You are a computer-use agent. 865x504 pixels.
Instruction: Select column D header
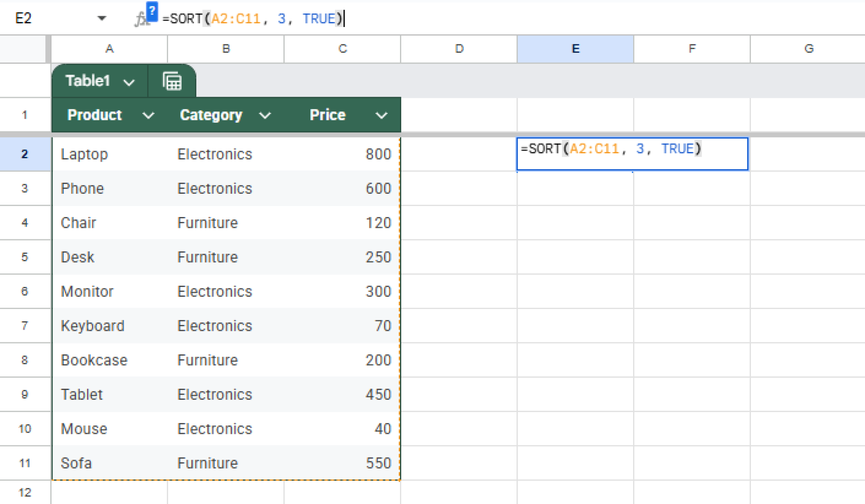459,49
